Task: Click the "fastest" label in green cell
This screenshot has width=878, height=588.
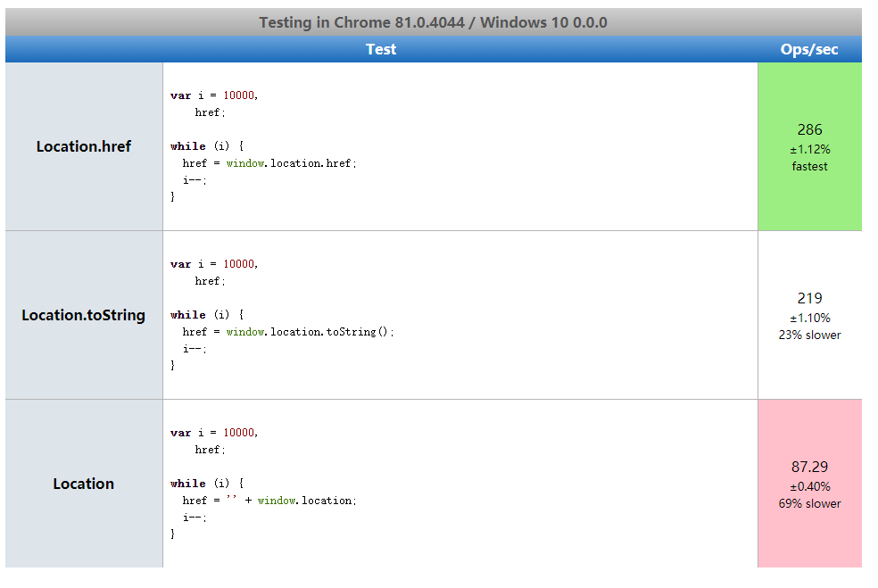Action: (x=809, y=166)
